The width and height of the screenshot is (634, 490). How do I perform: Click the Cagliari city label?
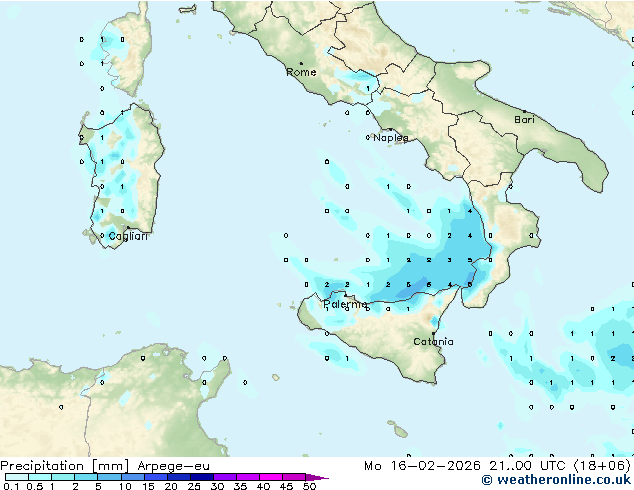tap(128, 237)
